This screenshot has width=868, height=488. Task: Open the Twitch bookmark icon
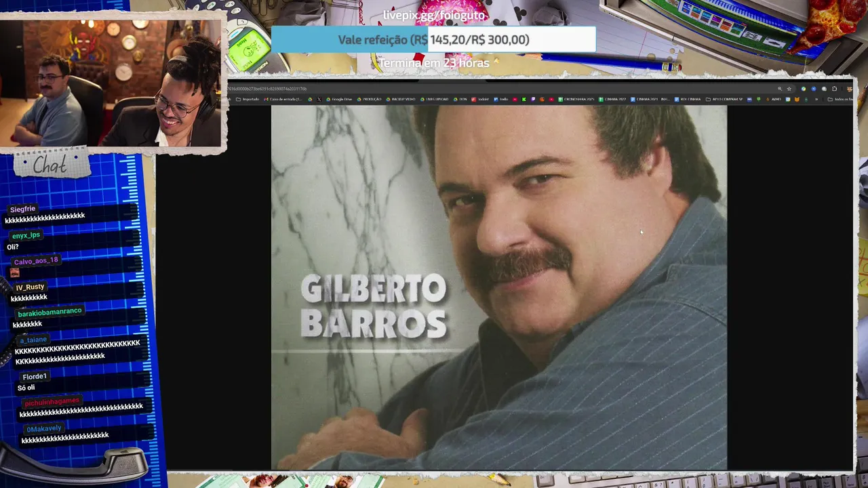tap(533, 99)
